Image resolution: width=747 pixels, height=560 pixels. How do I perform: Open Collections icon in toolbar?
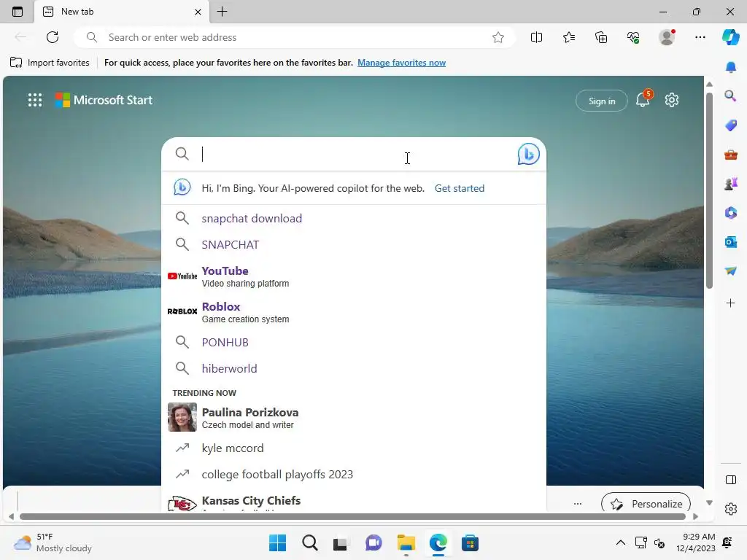(x=601, y=37)
